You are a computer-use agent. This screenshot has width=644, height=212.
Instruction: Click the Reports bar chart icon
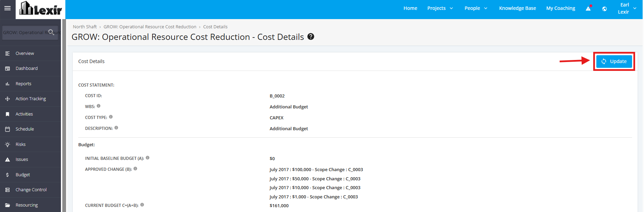[7, 84]
